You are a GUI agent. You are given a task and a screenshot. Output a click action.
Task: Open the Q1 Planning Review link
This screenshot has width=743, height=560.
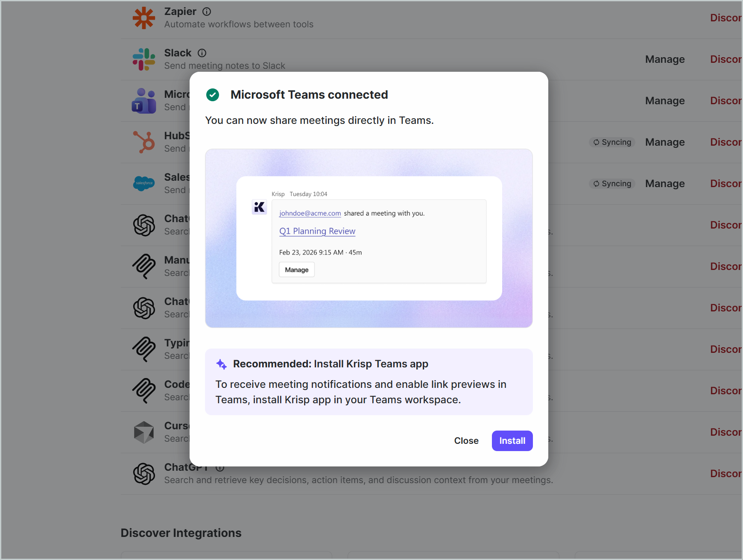pos(317,231)
